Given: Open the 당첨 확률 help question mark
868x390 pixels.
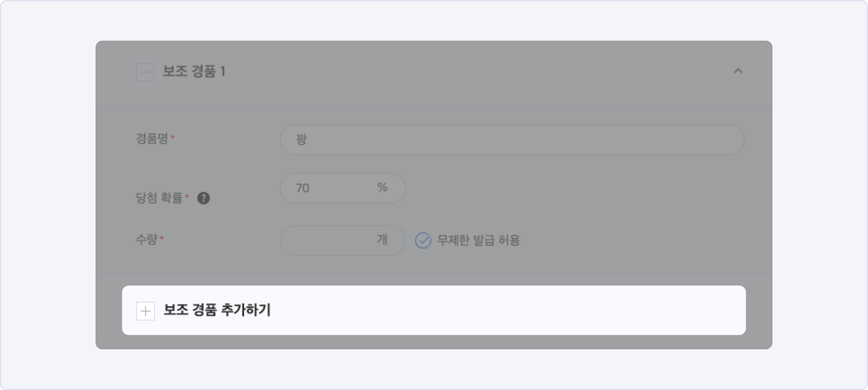Looking at the screenshot, I should 203,198.
